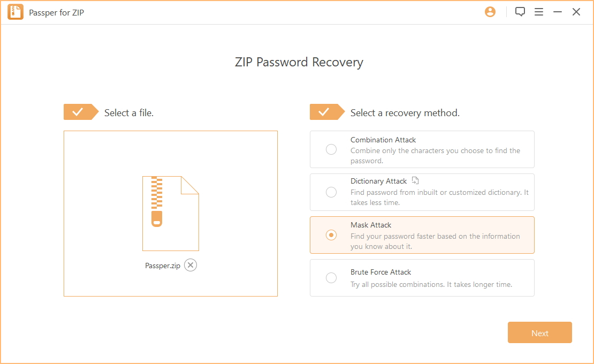Click the Dictionary Attack import file icon

click(x=415, y=181)
